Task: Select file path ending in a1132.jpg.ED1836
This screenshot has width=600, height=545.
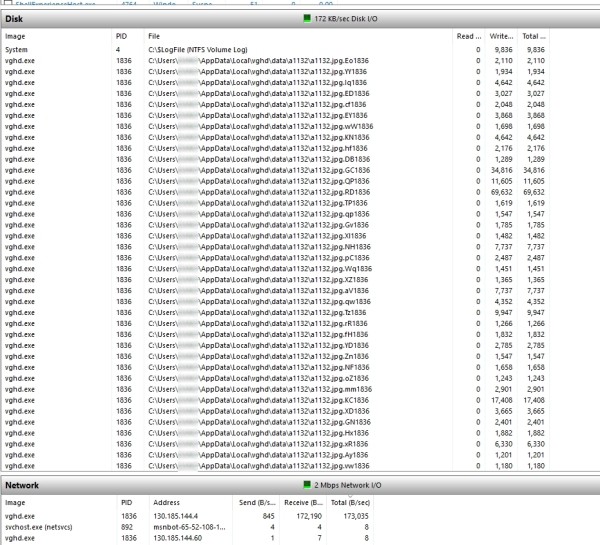Action: pos(259,93)
